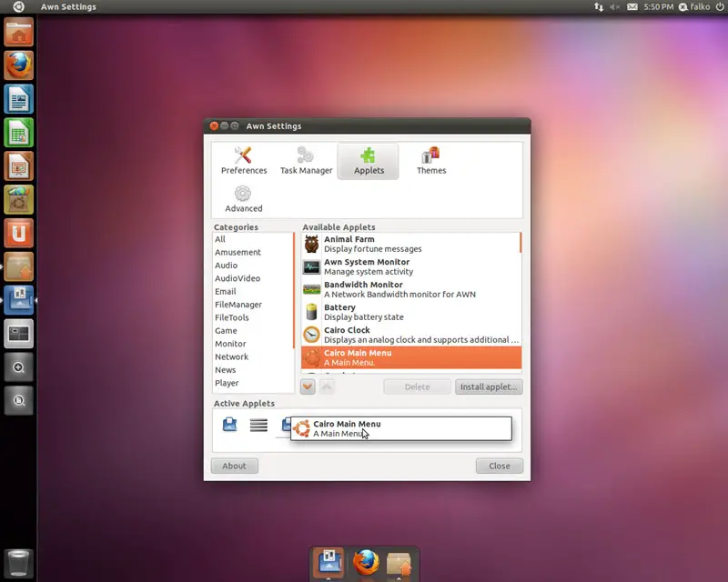Open the Themes section
Image resolution: width=728 pixels, height=582 pixels.
(430, 161)
